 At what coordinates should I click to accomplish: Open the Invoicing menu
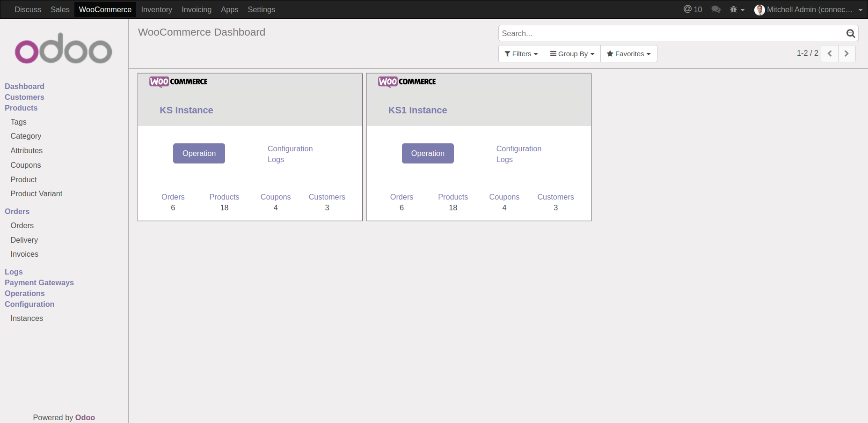196,9
